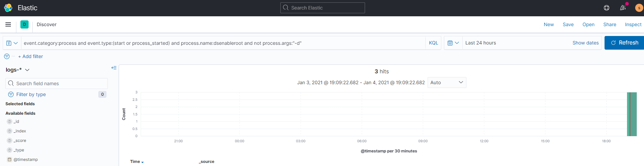The image size is (644, 166).
Task: Open the calendar quick date menu
Action: tap(453, 43)
